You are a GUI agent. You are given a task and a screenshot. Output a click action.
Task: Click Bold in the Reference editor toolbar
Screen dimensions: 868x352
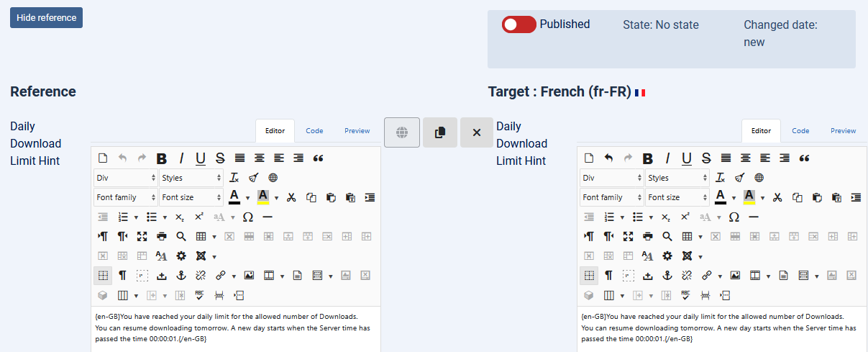162,158
